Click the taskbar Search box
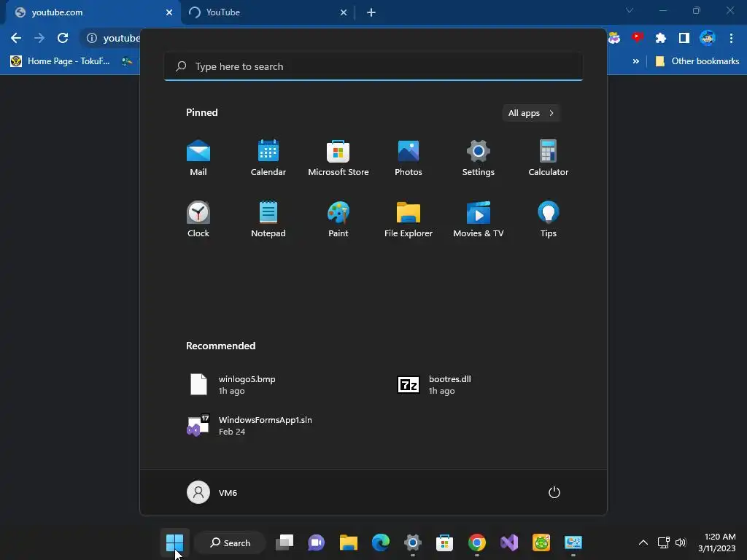This screenshot has width=747, height=560. (230, 542)
